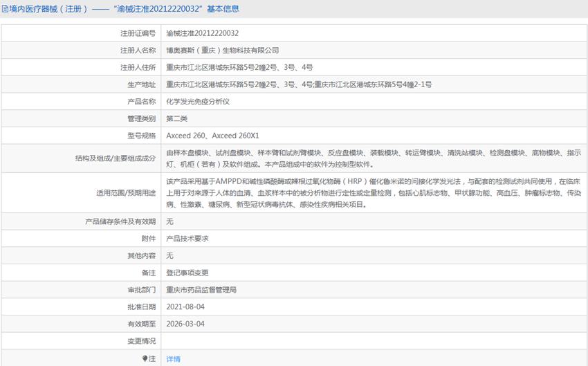
Task: Select product name 化学发光免疫分析仪
Action: pyautogui.click(x=198, y=102)
